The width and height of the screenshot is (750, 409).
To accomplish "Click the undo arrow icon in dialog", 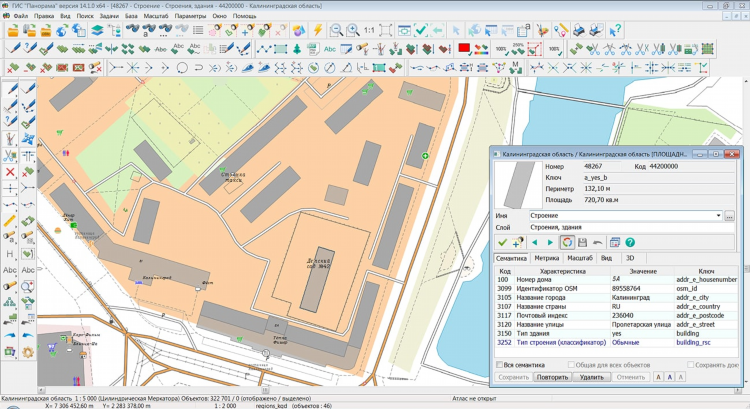I will coord(597,243).
